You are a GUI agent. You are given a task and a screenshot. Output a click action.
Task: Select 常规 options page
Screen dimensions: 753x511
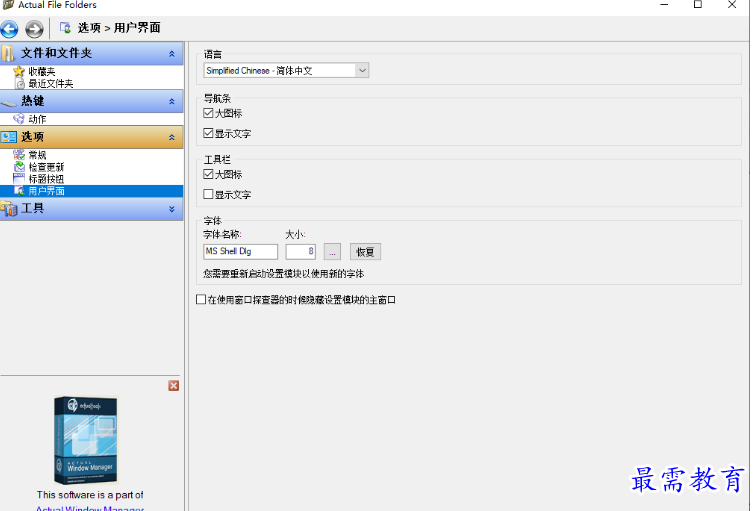(37, 155)
